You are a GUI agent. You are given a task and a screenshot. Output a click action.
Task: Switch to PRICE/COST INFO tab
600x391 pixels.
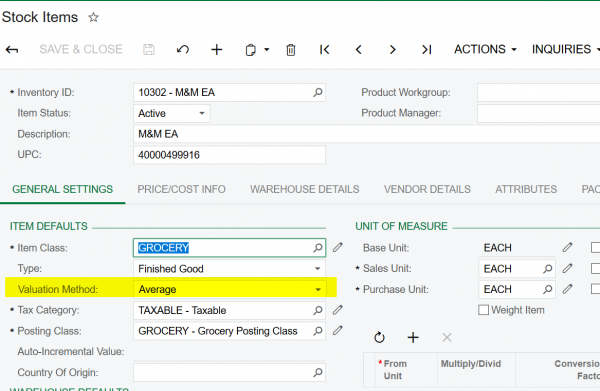pos(181,189)
